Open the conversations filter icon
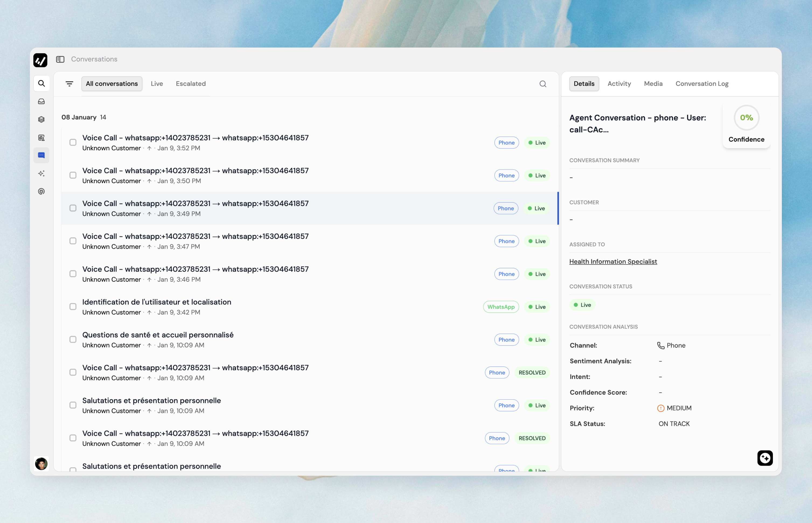 pyautogui.click(x=69, y=83)
